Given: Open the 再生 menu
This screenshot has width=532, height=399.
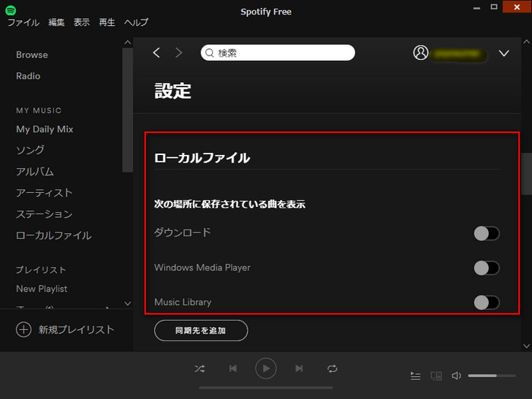Looking at the screenshot, I should pos(107,22).
